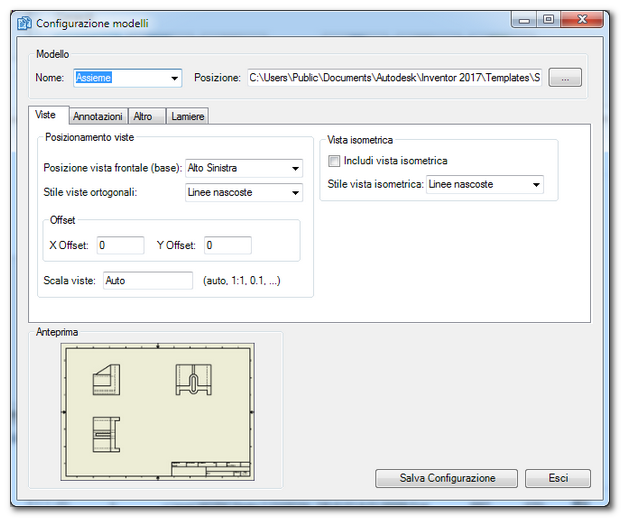621x518 pixels.
Task: Switch to the Annotazioni tab
Action: click(x=98, y=116)
